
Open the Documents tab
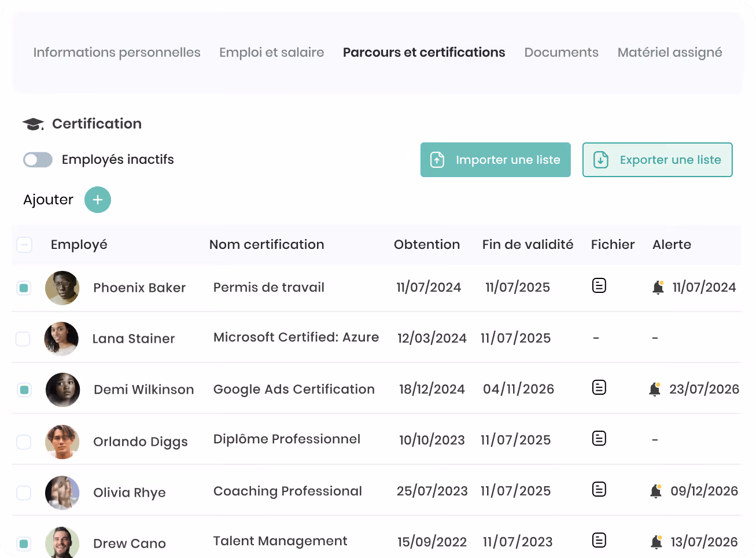point(561,53)
